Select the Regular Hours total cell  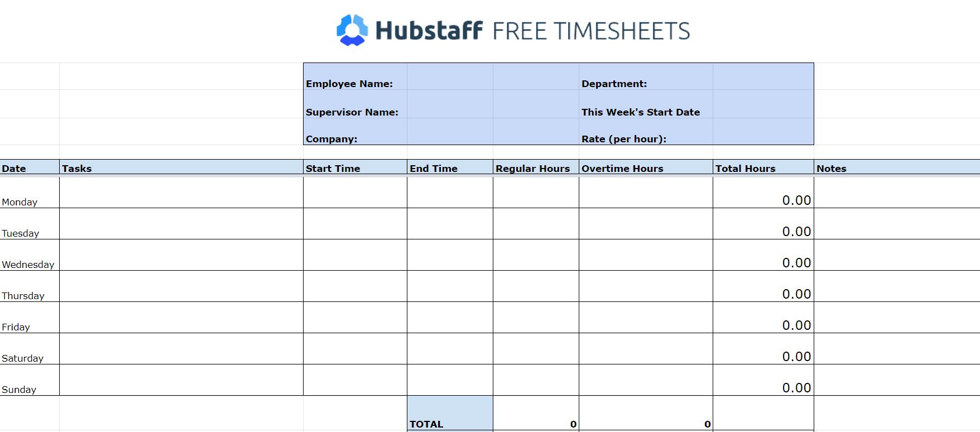(x=536, y=413)
